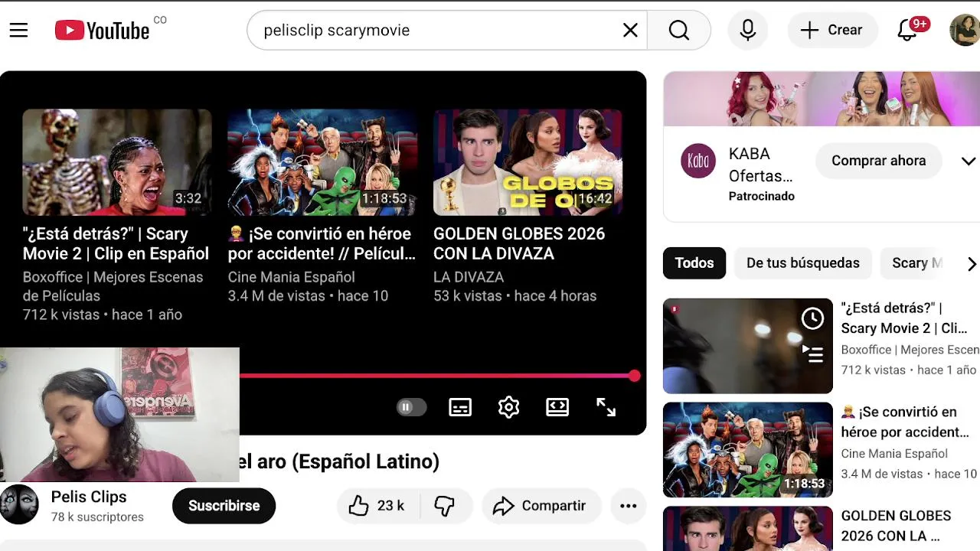This screenshot has height=551, width=980.
Task: Open sidebar Golden Globes video thumbnail
Action: tap(747, 529)
